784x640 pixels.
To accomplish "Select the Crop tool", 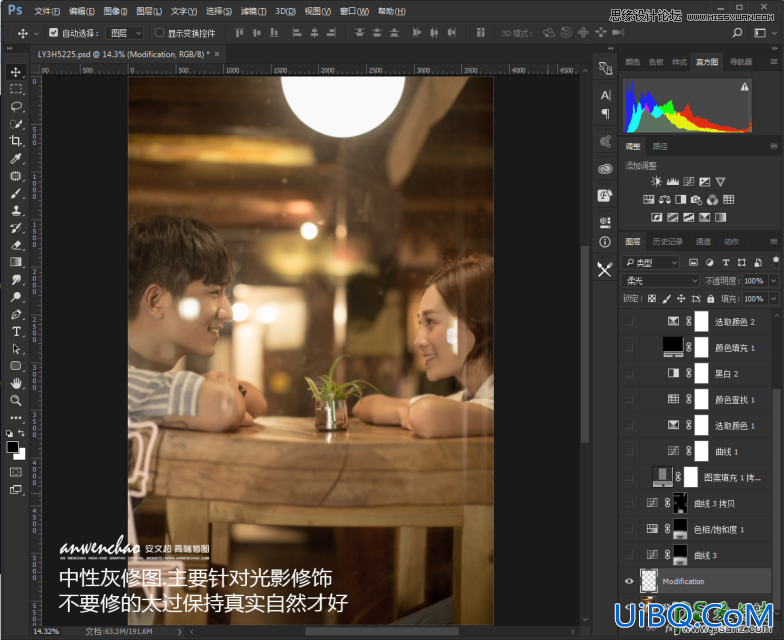I will click(16, 141).
